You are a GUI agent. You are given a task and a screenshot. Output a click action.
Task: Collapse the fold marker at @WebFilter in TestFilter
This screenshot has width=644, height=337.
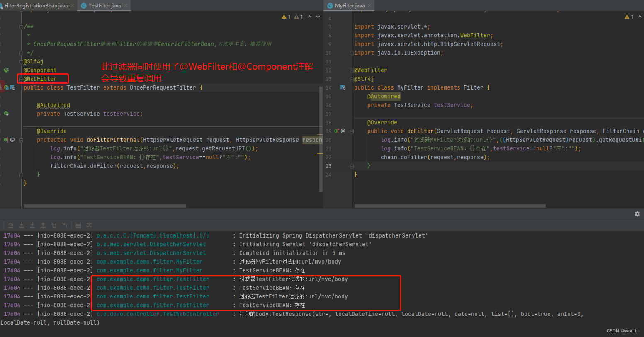click(x=21, y=79)
